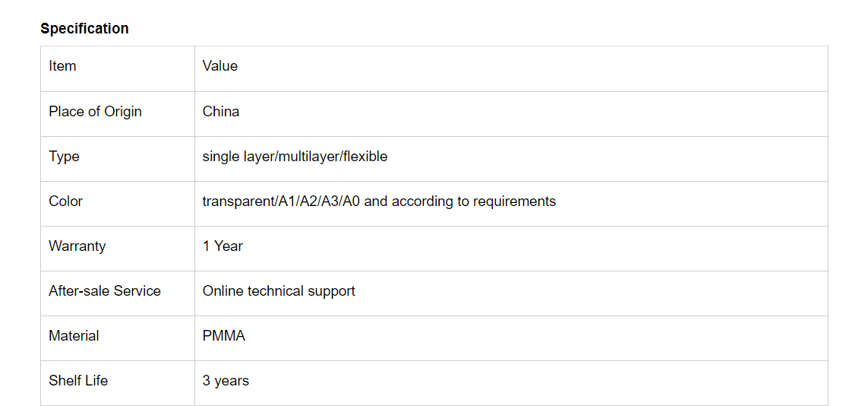Select the Color row label
This screenshot has width=868, height=406.
pyautogui.click(x=65, y=201)
